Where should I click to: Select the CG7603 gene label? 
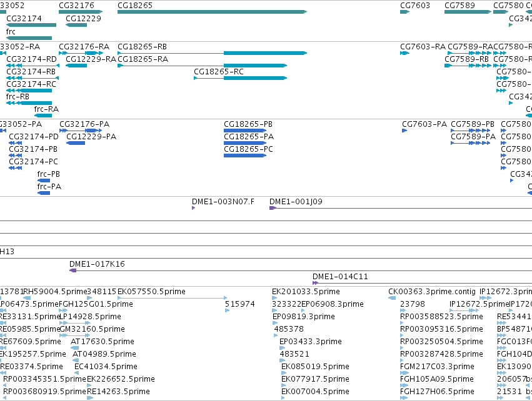click(415, 6)
